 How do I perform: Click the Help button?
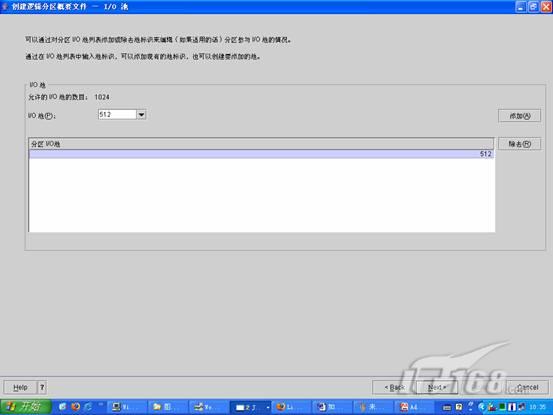(20, 387)
